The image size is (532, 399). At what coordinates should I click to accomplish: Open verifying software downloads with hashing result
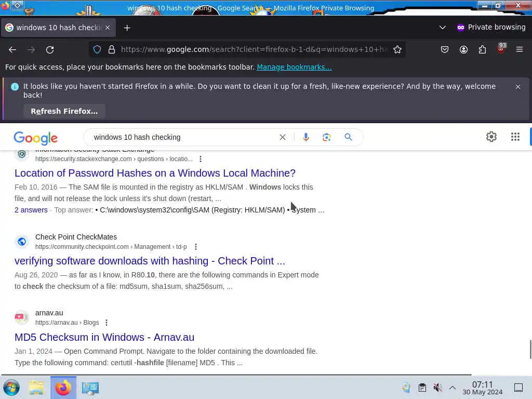(150, 261)
